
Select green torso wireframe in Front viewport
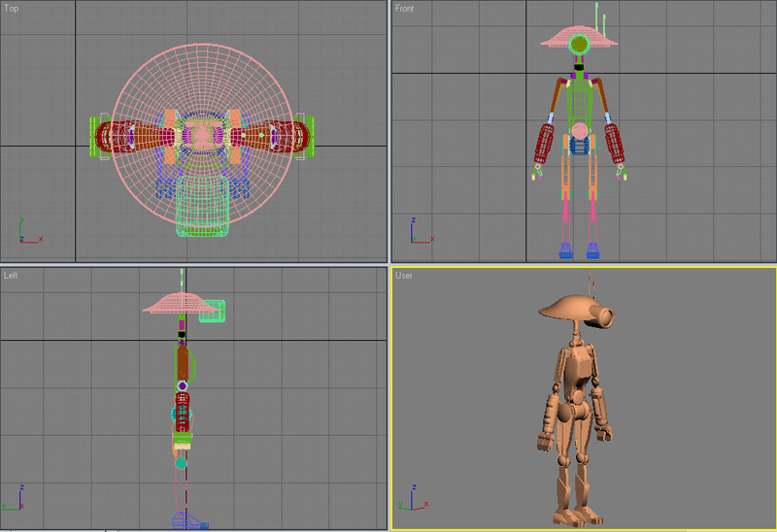tap(579, 102)
